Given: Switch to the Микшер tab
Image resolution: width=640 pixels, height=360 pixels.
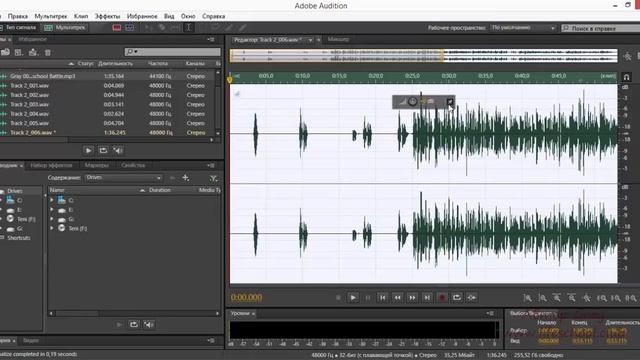Looking at the screenshot, I should [338, 40].
